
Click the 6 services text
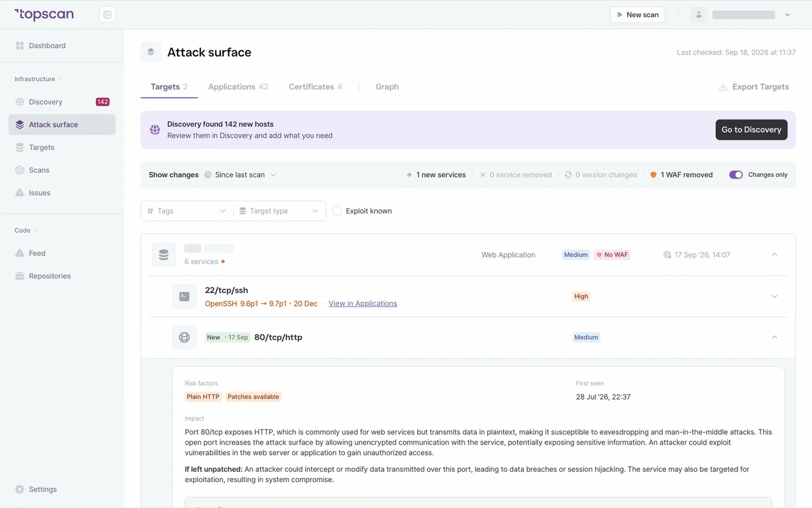coord(201,262)
